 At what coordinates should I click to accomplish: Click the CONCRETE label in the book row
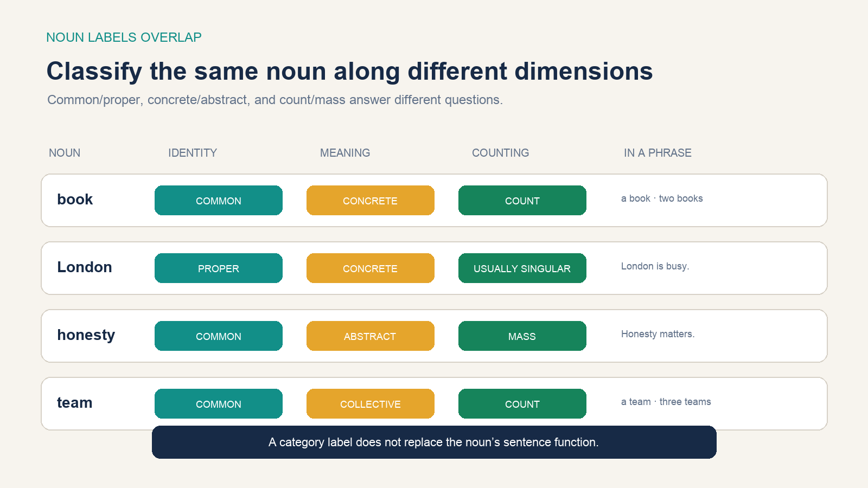(371, 201)
